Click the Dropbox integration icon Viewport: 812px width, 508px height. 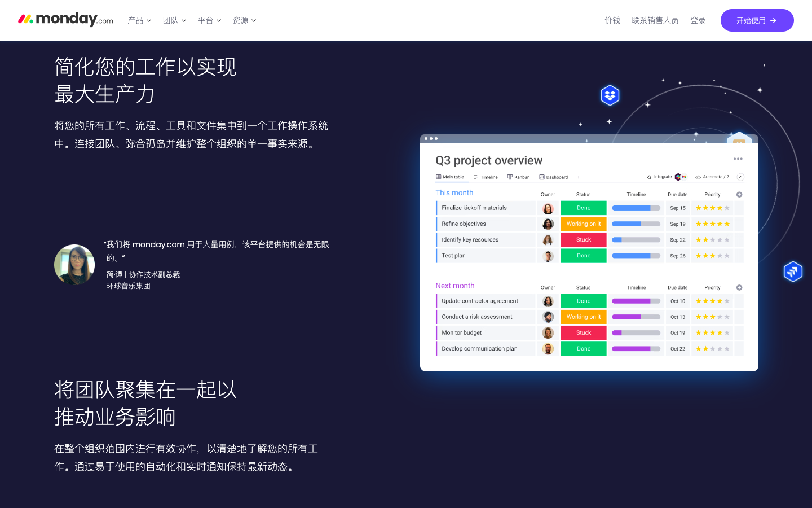[x=610, y=95]
